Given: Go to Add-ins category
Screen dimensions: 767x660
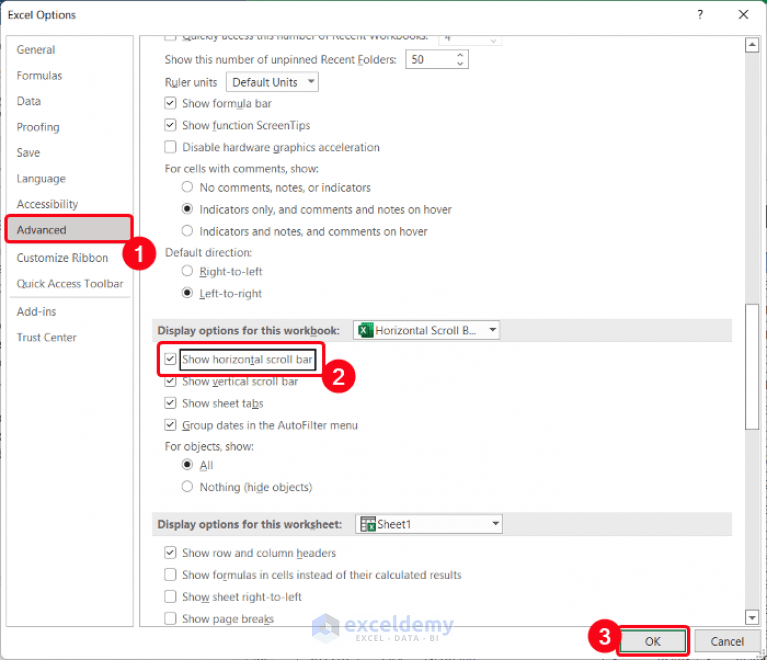Looking at the screenshot, I should (36, 312).
